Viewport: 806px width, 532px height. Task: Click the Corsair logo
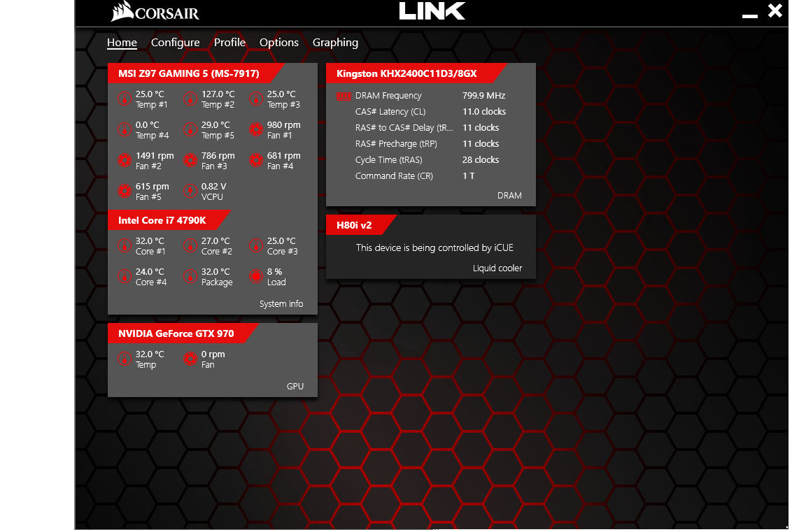155,12
